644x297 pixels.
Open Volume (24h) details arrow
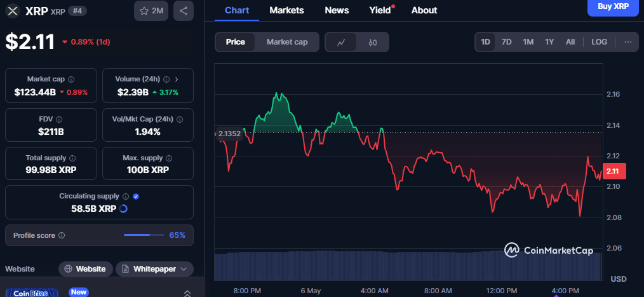(177, 79)
